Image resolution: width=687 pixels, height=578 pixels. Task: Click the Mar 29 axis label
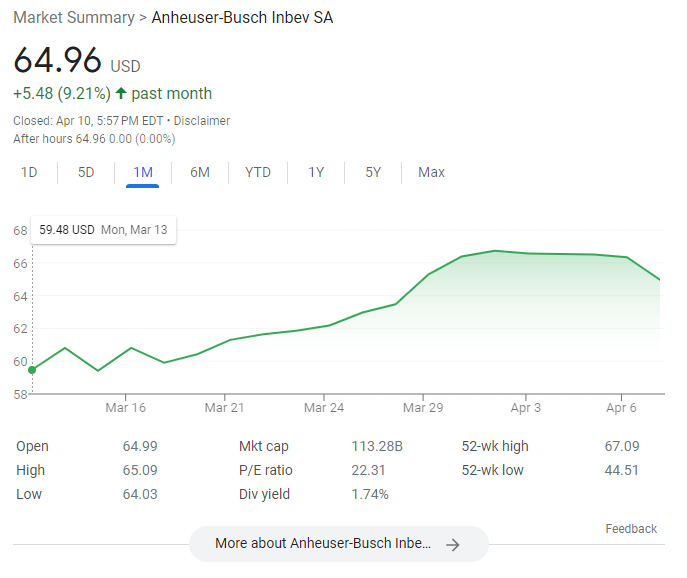click(423, 408)
